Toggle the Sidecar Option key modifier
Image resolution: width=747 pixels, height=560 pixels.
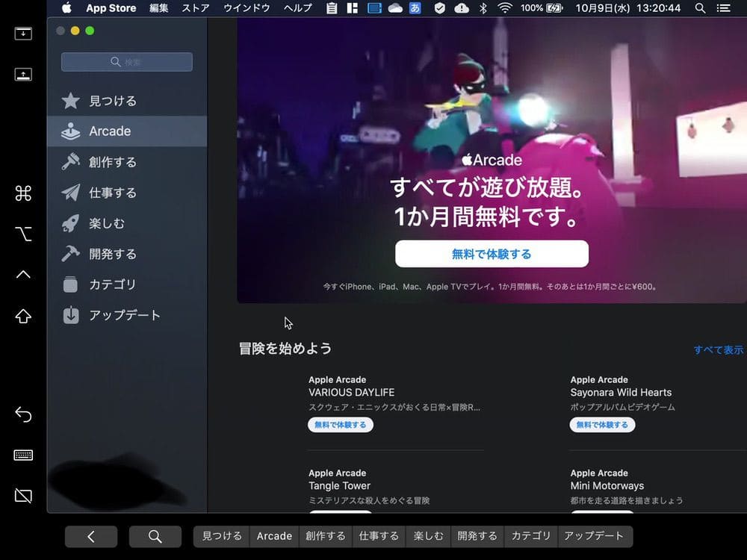pos(23,234)
